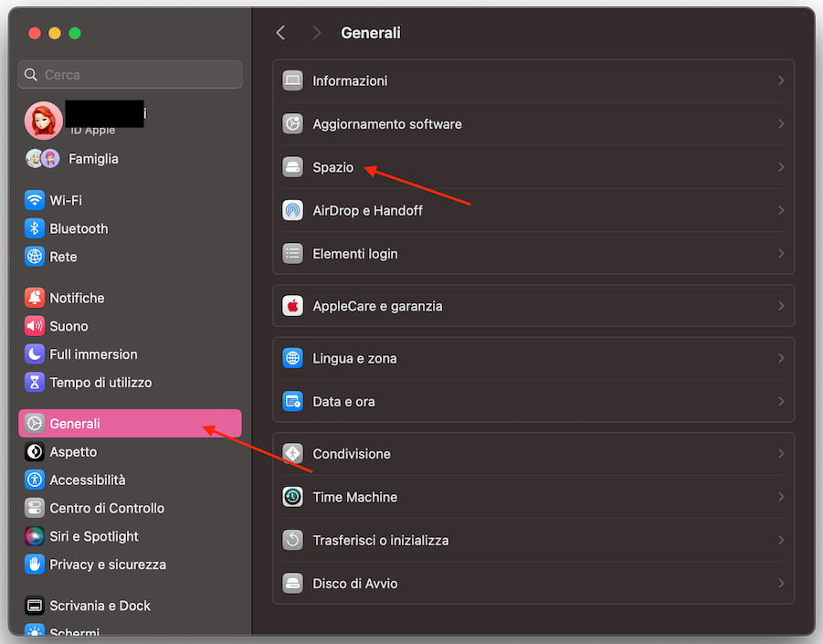This screenshot has width=823, height=644.
Task: Click the Cerca search field
Action: (128, 74)
